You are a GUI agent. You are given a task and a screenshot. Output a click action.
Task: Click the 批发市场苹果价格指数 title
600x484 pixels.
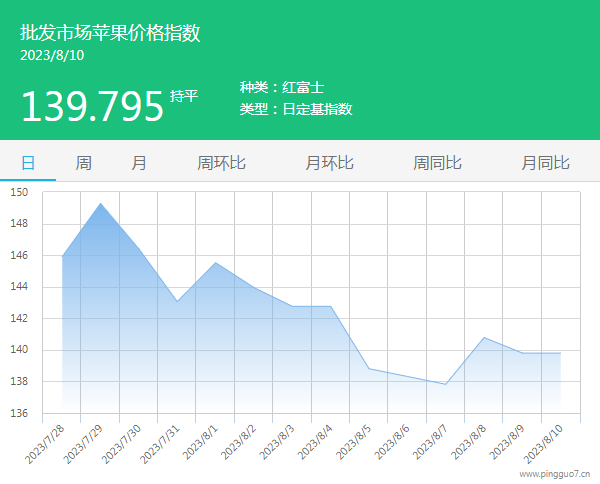point(110,33)
